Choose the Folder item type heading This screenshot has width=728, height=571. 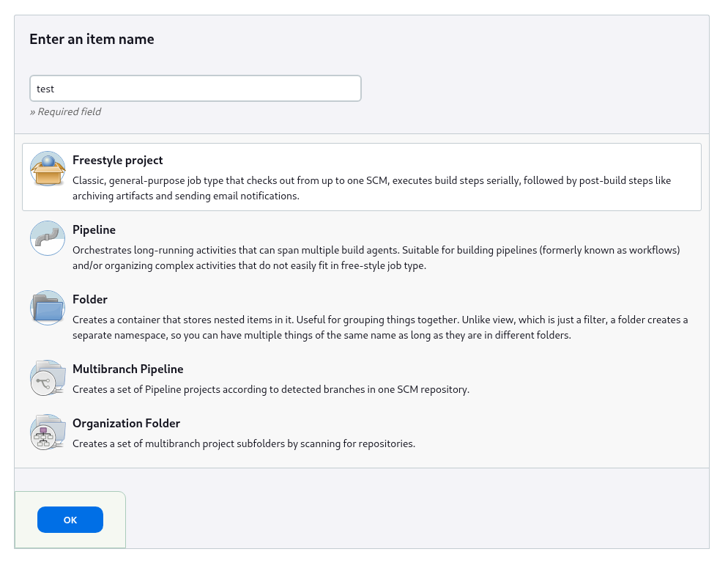pyautogui.click(x=90, y=300)
